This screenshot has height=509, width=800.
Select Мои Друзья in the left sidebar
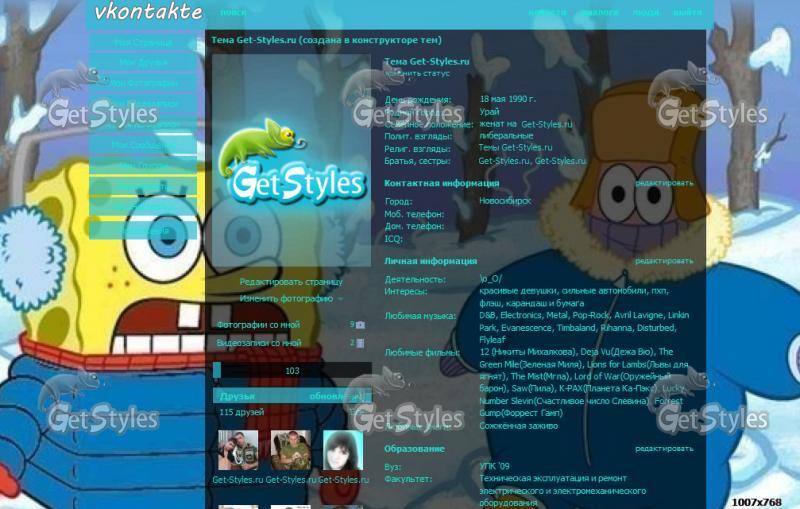click(x=143, y=63)
